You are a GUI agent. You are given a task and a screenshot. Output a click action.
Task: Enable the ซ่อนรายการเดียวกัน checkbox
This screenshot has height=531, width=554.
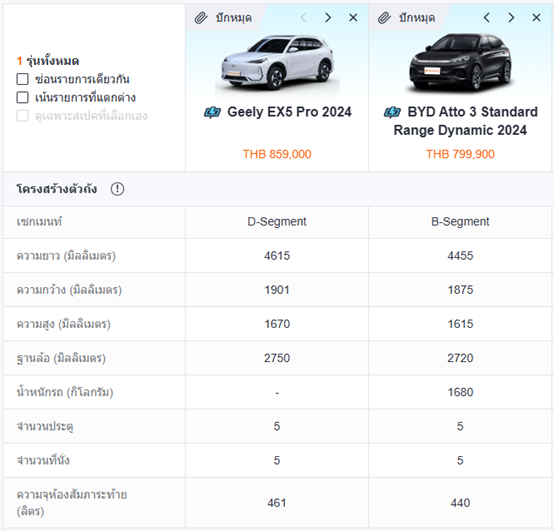pos(23,79)
